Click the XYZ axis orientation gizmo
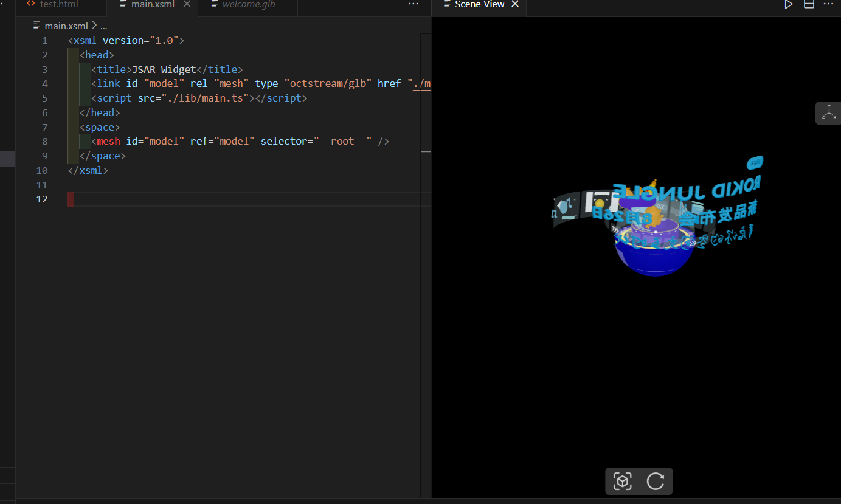841x504 pixels. [x=828, y=113]
